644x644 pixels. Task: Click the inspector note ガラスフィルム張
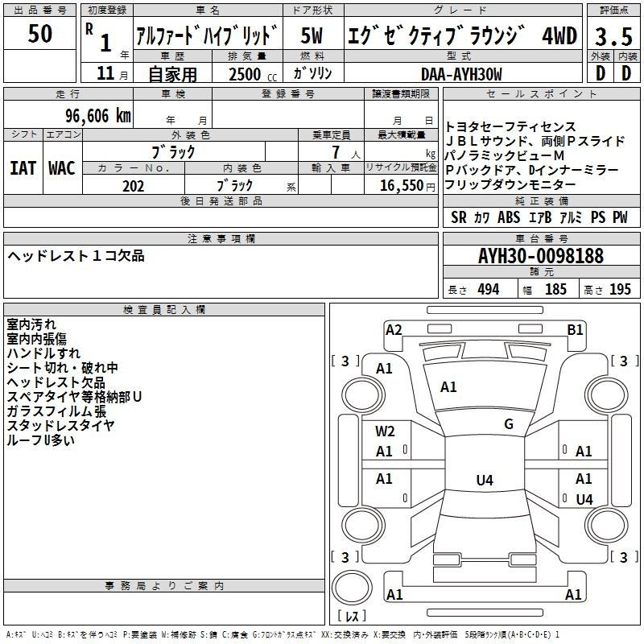[56, 411]
